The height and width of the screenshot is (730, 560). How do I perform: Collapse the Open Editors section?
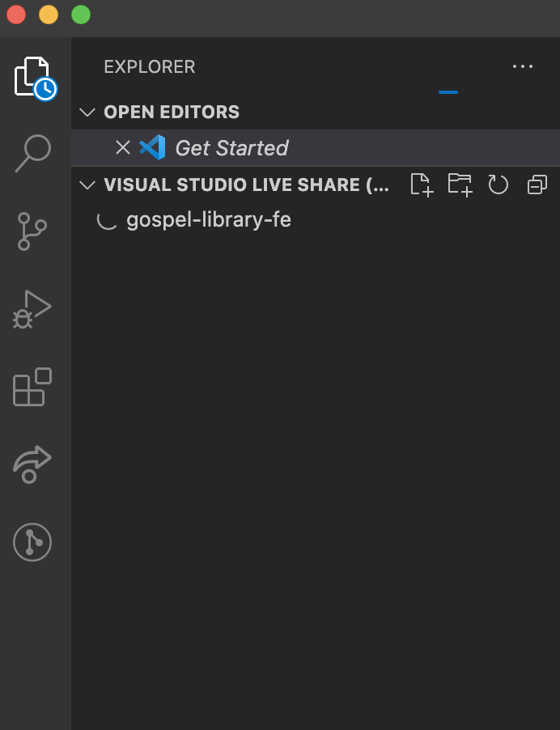point(87,112)
